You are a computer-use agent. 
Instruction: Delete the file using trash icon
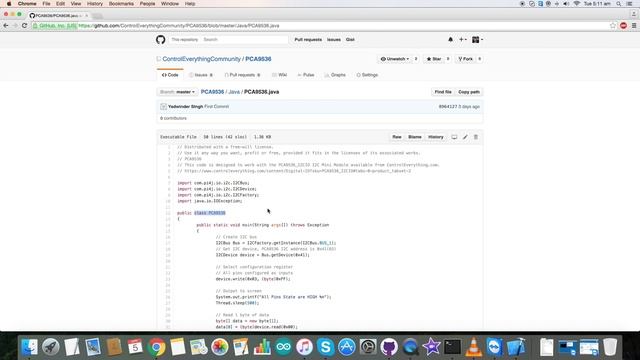point(476,137)
